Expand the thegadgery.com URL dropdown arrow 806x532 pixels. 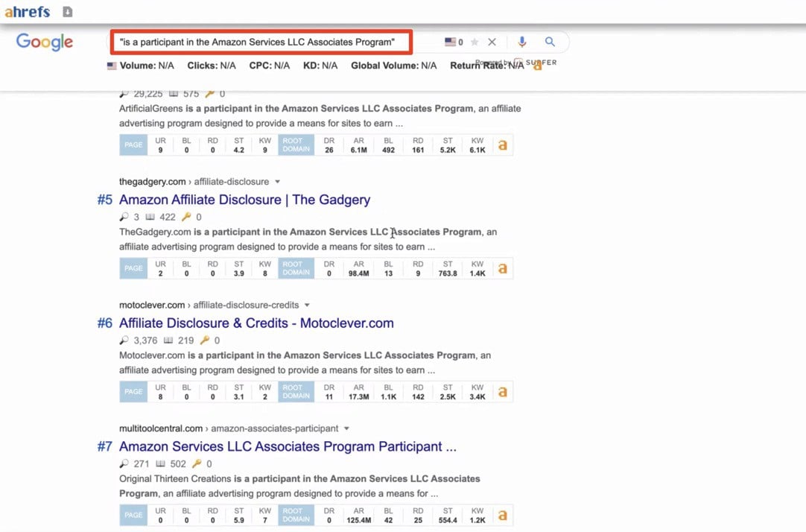[277, 182]
